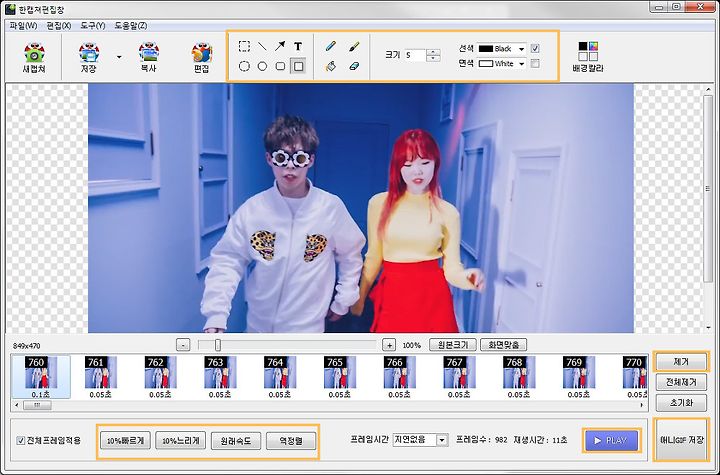This screenshot has height=475, width=720.
Task: Select the Arrow drawing tool
Action: pyautogui.click(x=280, y=46)
